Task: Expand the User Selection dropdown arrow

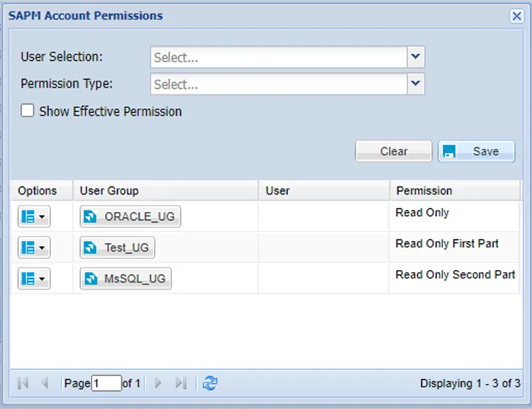Action: pos(415,57)
